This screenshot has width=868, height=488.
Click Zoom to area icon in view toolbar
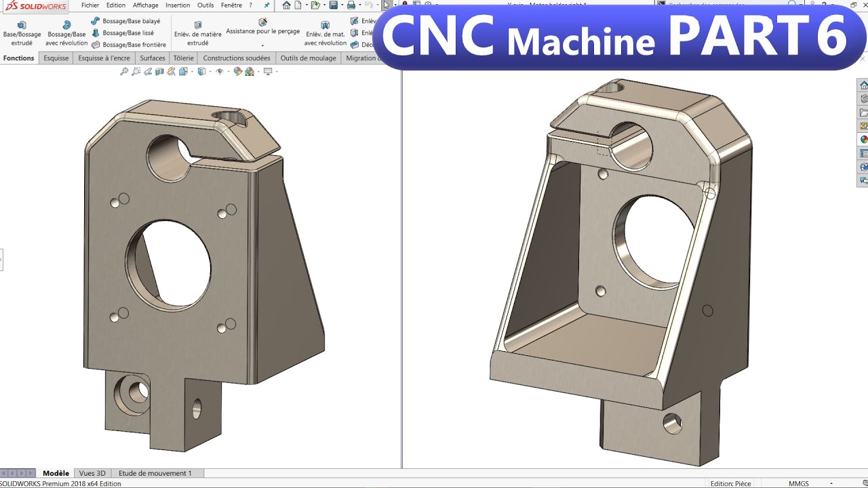coord(136,71)
